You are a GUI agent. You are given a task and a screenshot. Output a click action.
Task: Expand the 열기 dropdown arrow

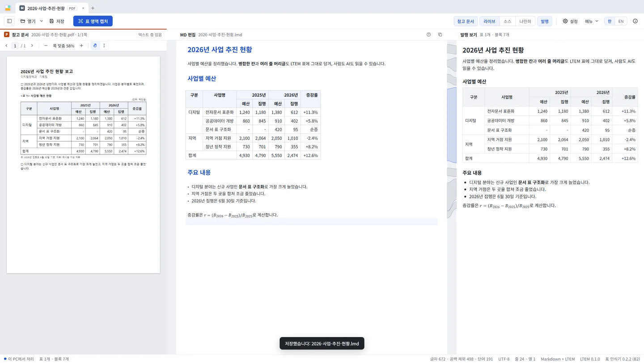click(42, 21)
